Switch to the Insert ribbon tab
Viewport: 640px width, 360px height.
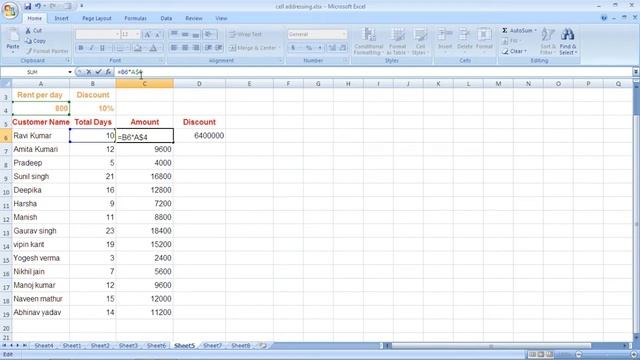[x=61, y=18]
